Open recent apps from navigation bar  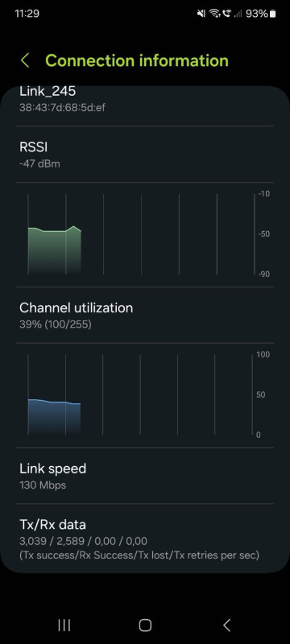coord(64,625)
